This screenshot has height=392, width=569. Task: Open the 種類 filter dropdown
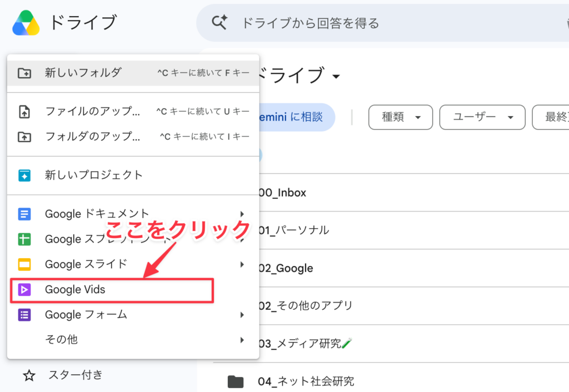coord(401,117)
